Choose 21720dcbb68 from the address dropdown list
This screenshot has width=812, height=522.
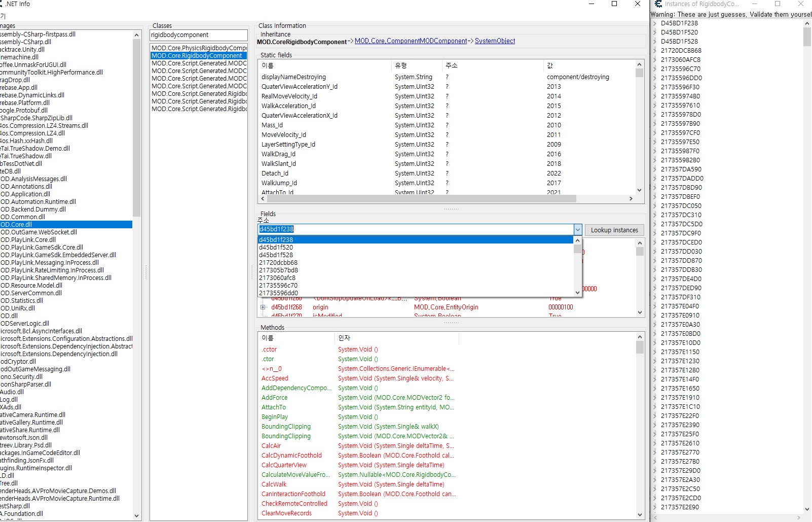(x=278, y=263)
